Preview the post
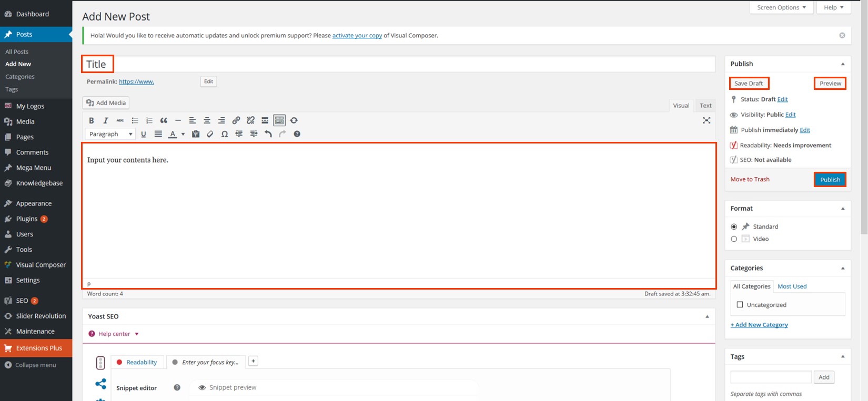 click(830, 84)
